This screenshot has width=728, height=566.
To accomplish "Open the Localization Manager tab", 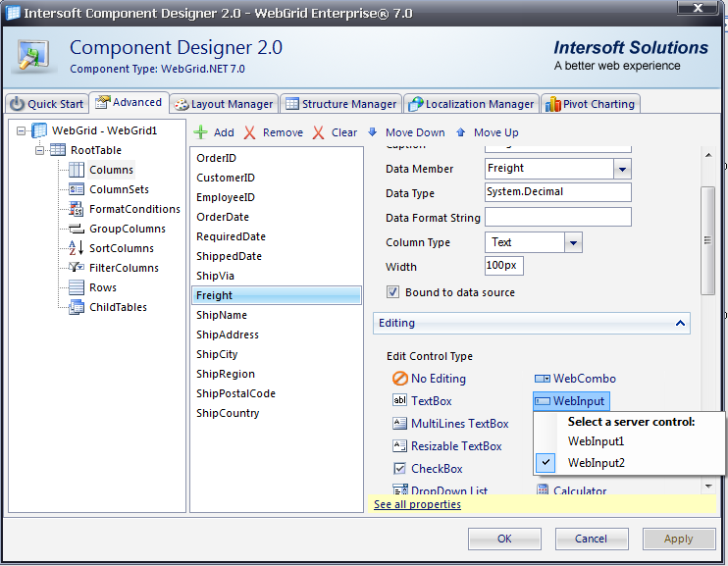I will click(471, 104).
